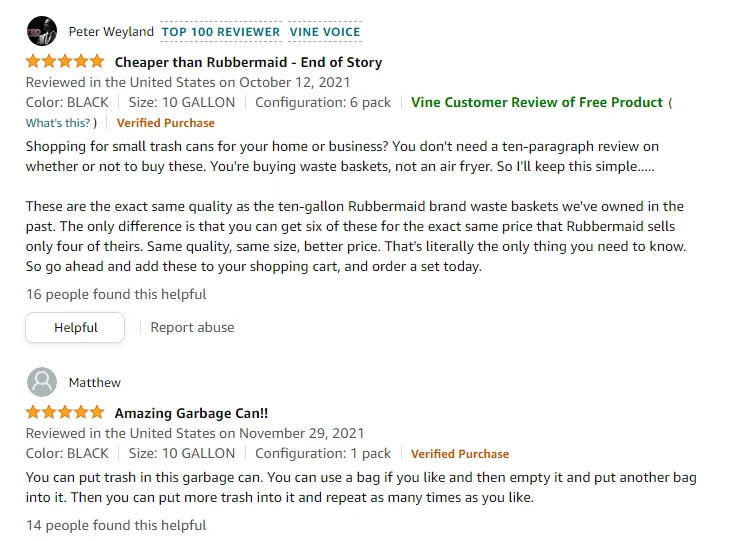The width and height of the screenshot is (748, 541).
Task: Click Matthew's default profile avatar
Action: coord(41,382)
